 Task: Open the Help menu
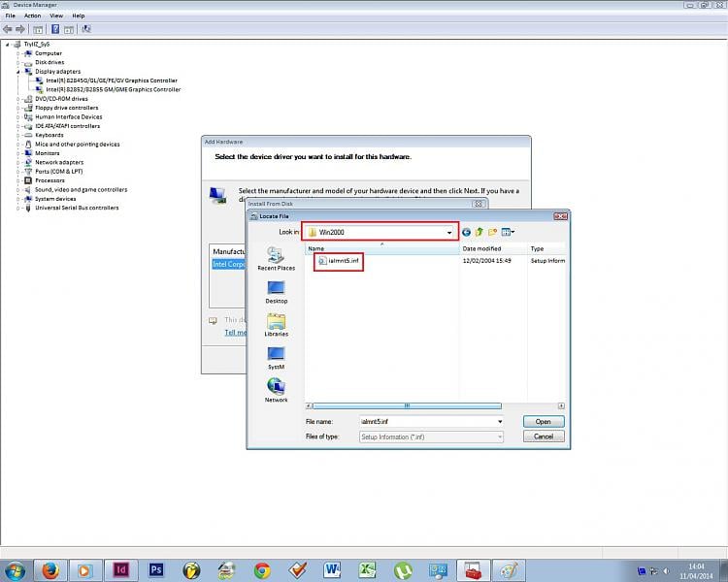tap(78, 16)
